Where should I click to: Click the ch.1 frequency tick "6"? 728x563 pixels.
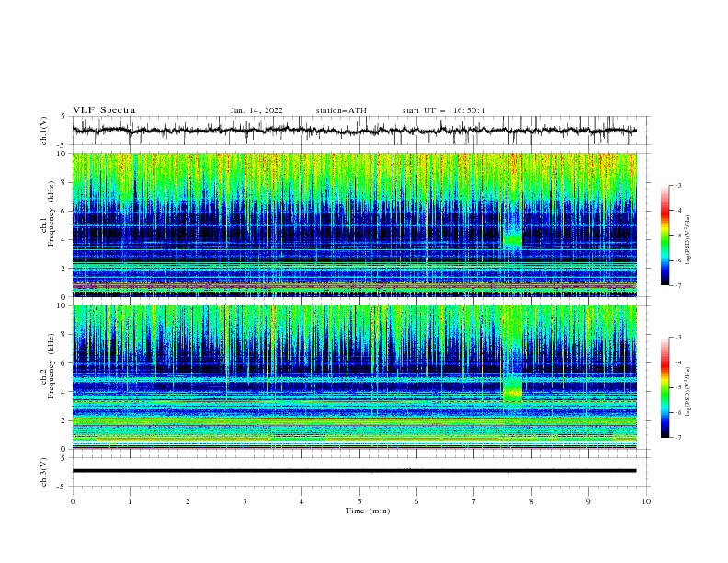tap(64, 211)
